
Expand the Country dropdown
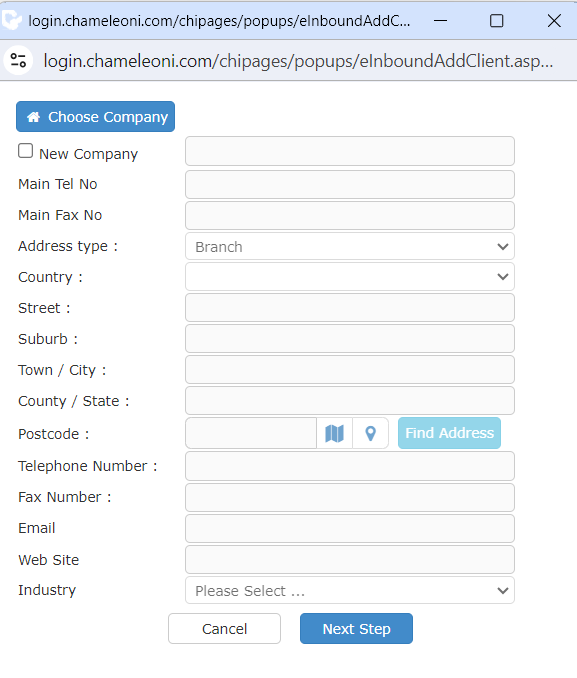pyautogui.click(x=350, y=277)
